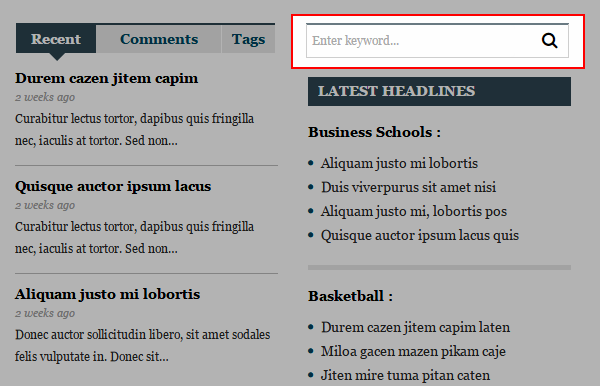Open 'Duis viverpurus sit amet nisi' headline

(408, 187)
